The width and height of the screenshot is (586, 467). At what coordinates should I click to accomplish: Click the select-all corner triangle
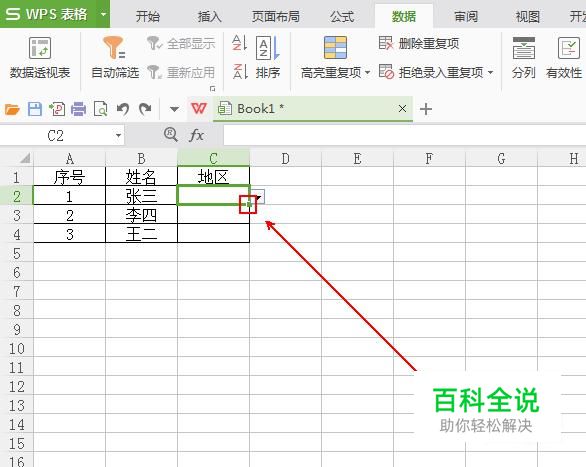pyautogui.click(x=25, y=158)
